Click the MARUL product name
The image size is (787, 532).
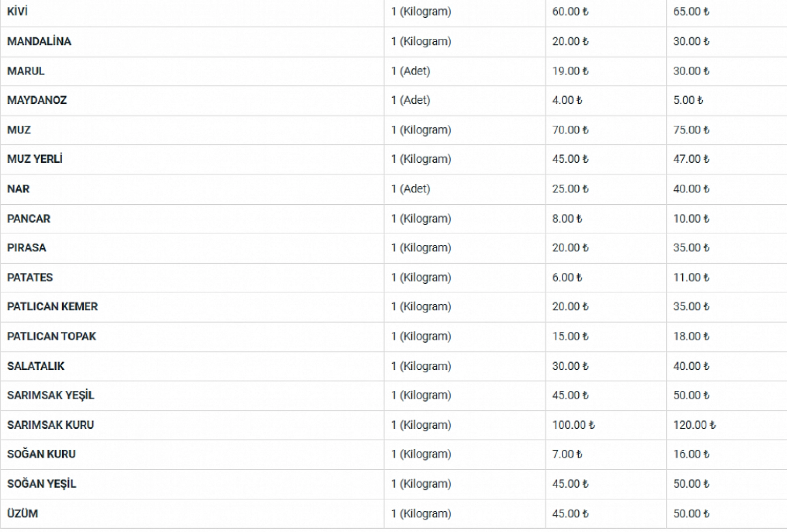(26, 71)
